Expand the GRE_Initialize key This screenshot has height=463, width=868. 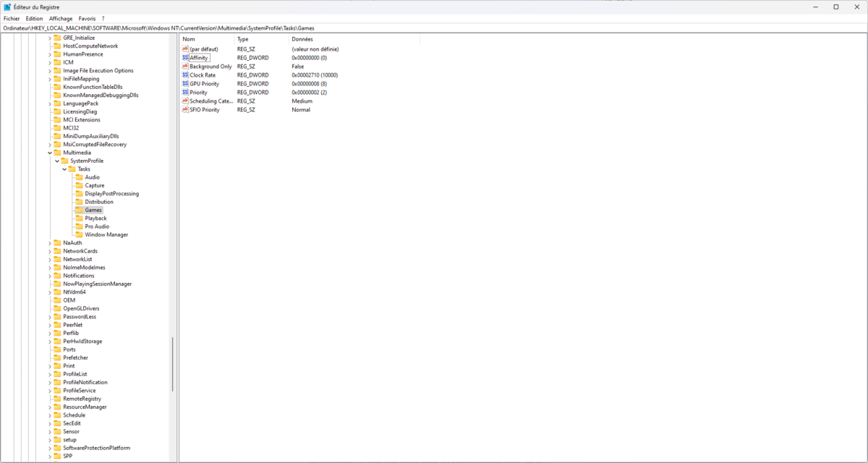(50, 38)
